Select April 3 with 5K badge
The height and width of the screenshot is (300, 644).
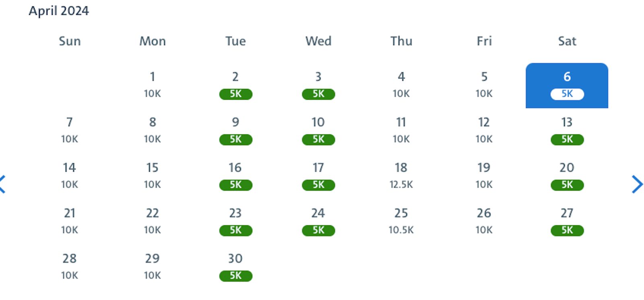coord(318,85)
